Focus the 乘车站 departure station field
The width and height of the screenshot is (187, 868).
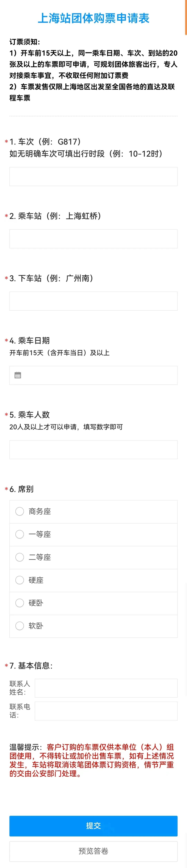93,239
